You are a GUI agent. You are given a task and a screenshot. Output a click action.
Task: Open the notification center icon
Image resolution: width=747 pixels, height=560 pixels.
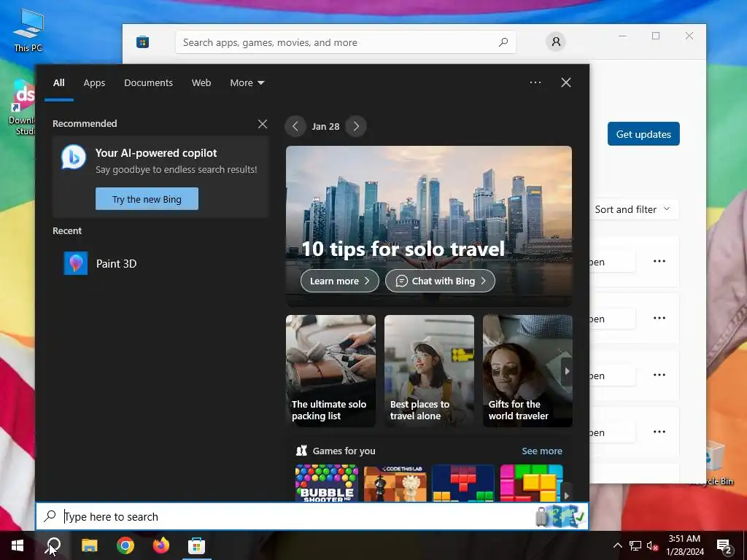pyautogui.click(x=724, y=546)
